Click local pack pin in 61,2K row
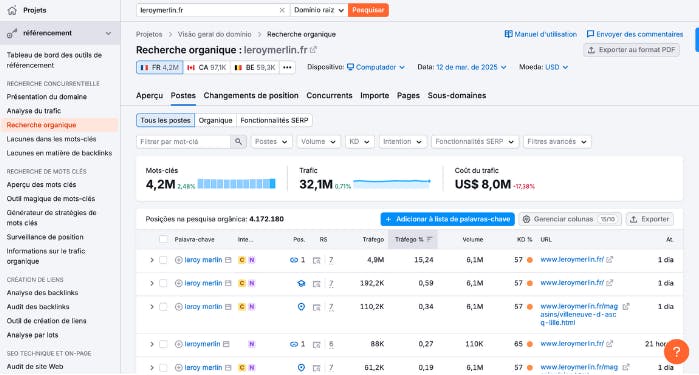The width and height of the screenshot is (699, 375). tap(301, 367)
